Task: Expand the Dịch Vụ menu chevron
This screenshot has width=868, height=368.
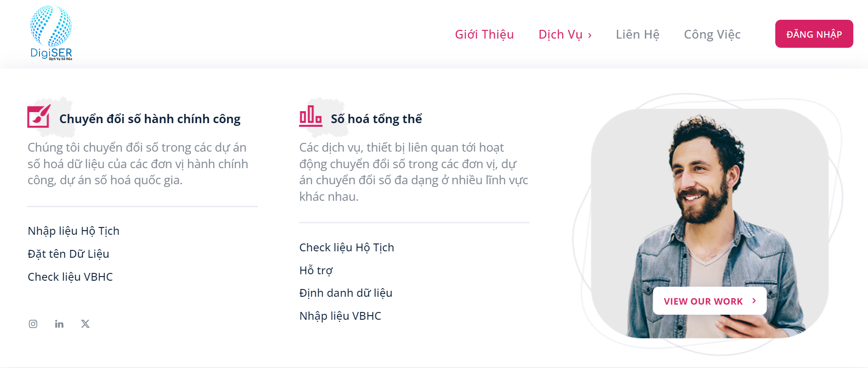Action: (x=590, y=35)
